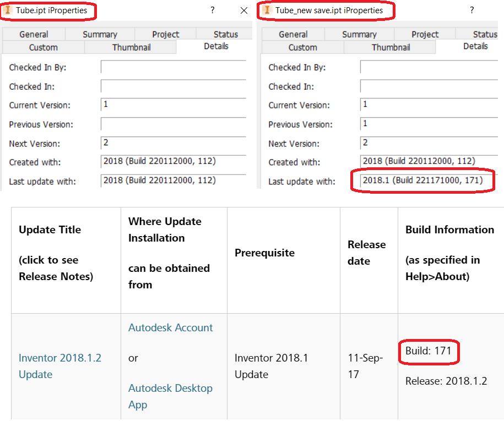
Task: Open the General tab in Tube_new save.ipt iProperties
Action: tap(293, 34)
